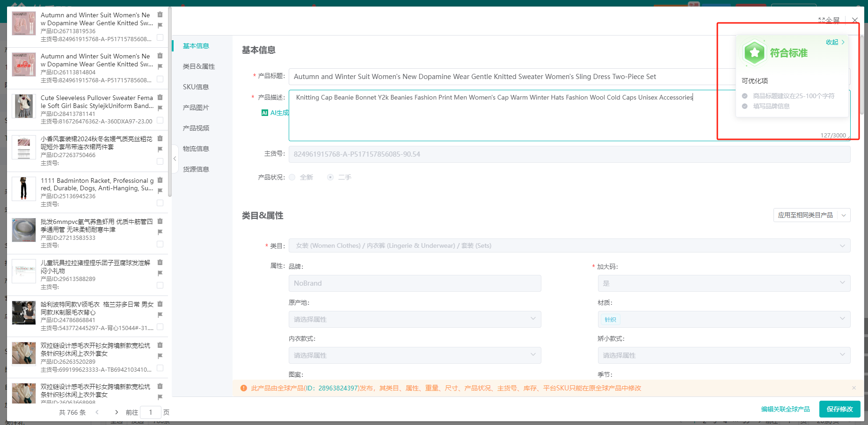Delete the Cute Sleeveless Pullover Sweater product

tap(160, 98)
